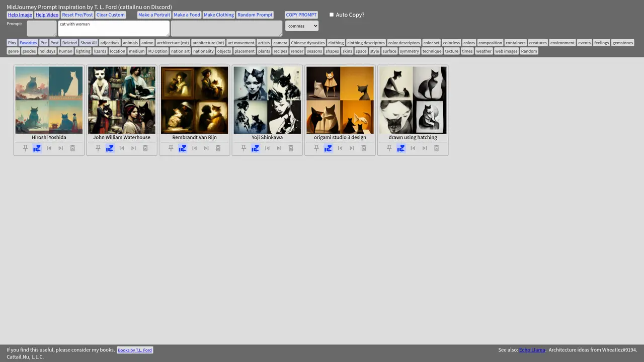Open the gemstones category

pyautogui.click(x=623, y=43)
